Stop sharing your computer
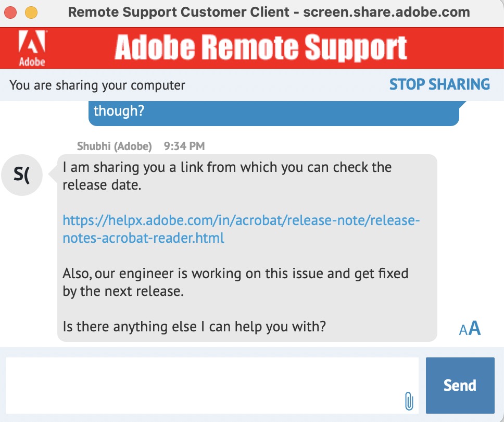The image size is (504, 422). point(439,84)
